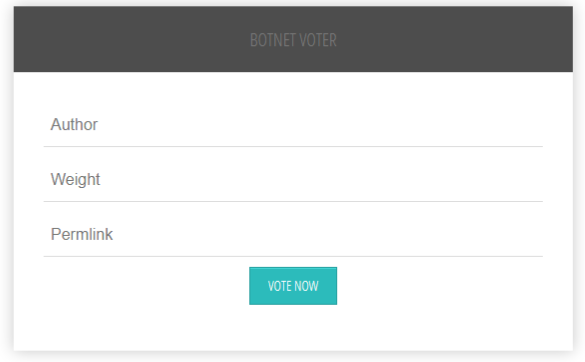This screenshot has width=585, height=362.
Task: Place cursor in the vote weight textbox
Action: [x=293, y=180]
